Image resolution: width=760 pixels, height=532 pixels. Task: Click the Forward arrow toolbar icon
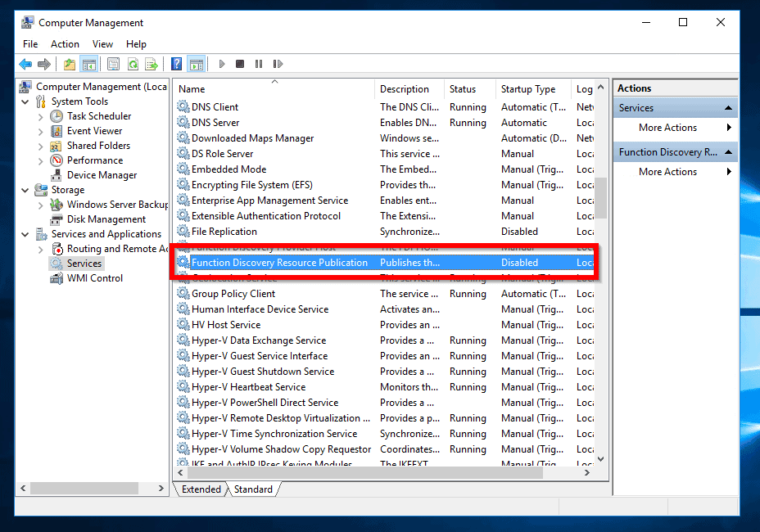point(44,64)
